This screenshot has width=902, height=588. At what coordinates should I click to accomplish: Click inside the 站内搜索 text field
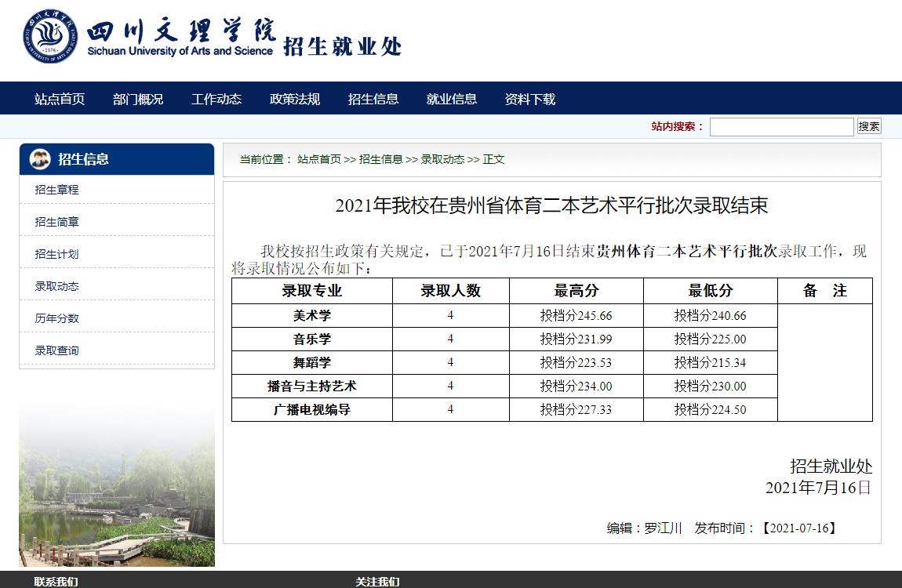(781, 126)
